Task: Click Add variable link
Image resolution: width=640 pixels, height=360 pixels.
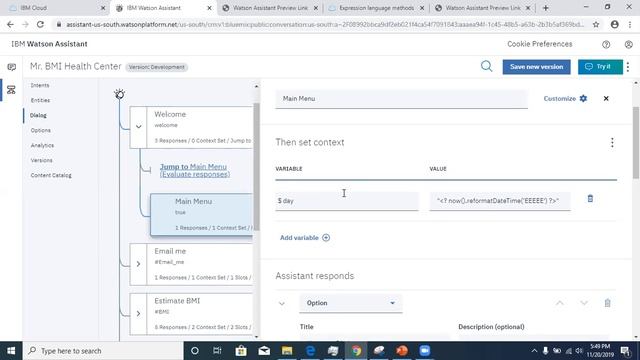Action: pos(299,238)
